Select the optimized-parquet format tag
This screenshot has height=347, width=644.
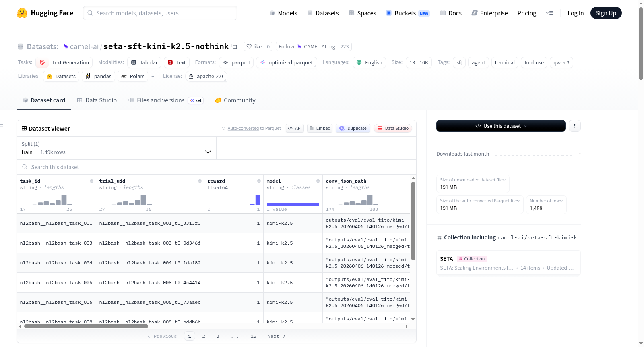click(x=287, y=62)
